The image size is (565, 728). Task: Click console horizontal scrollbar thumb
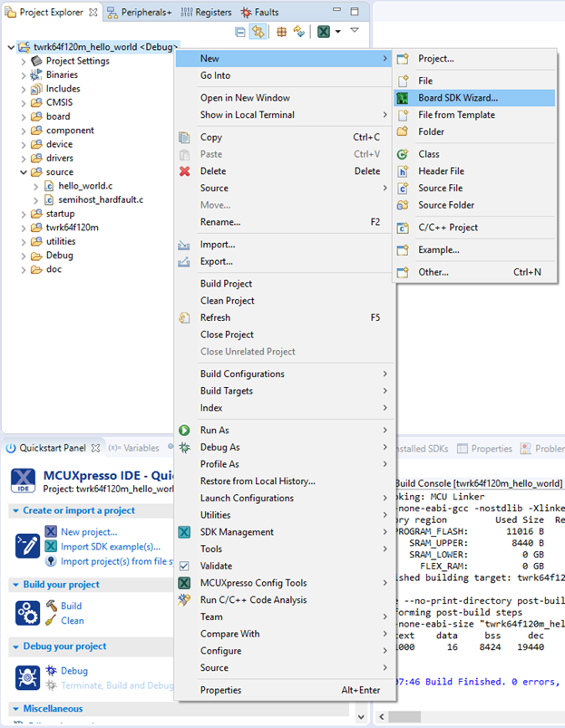click(x=404, y=716)
